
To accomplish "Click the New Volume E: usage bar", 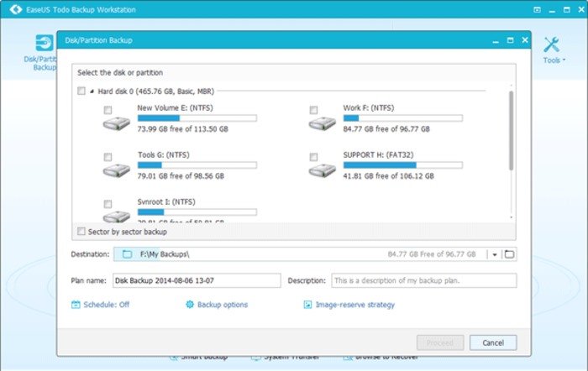I will coord(197,118).
